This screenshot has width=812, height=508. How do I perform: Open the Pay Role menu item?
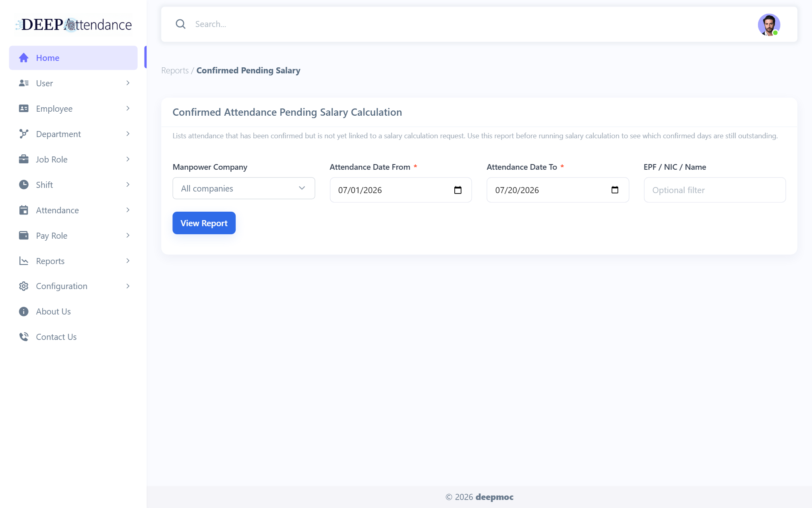(73, 235)
